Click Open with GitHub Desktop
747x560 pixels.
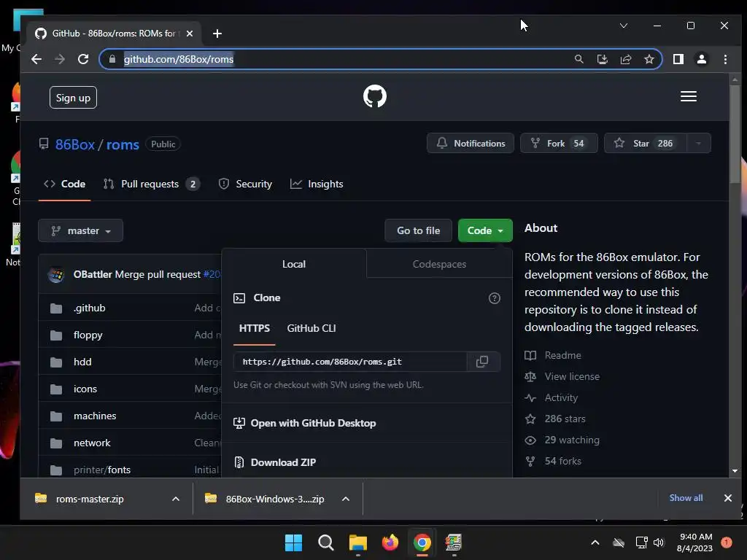[305, 424]
